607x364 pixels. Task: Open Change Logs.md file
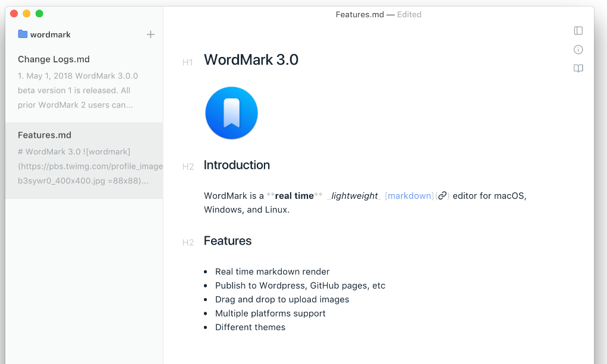[x=54, y=59]
